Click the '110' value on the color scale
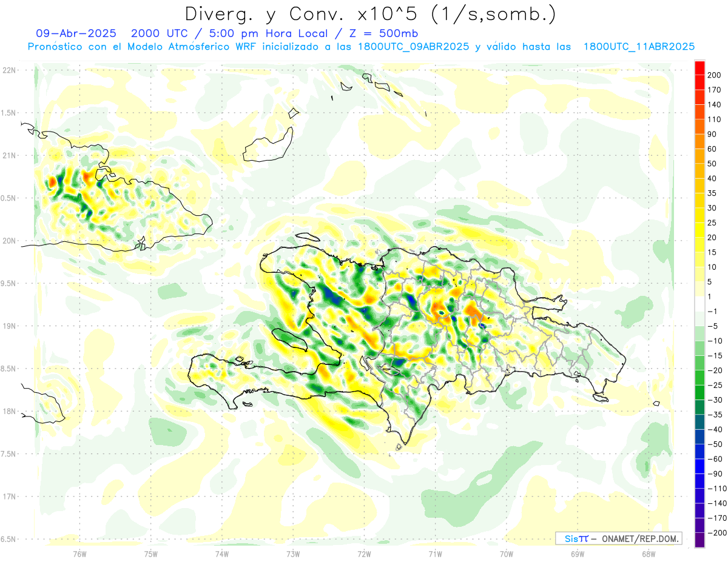This screenshot has width=728, height=562. [x=715, y=119]
